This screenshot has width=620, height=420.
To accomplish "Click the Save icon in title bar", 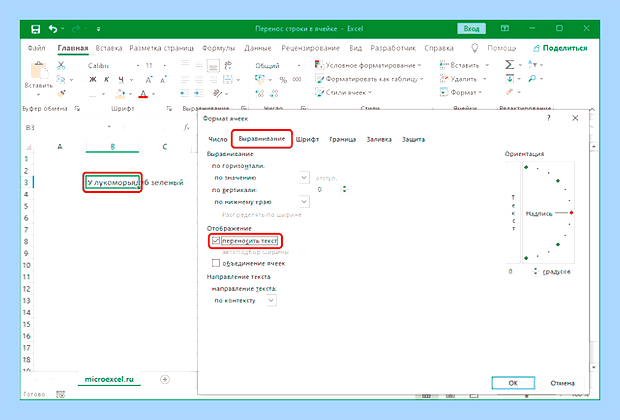I will (36, 29).
